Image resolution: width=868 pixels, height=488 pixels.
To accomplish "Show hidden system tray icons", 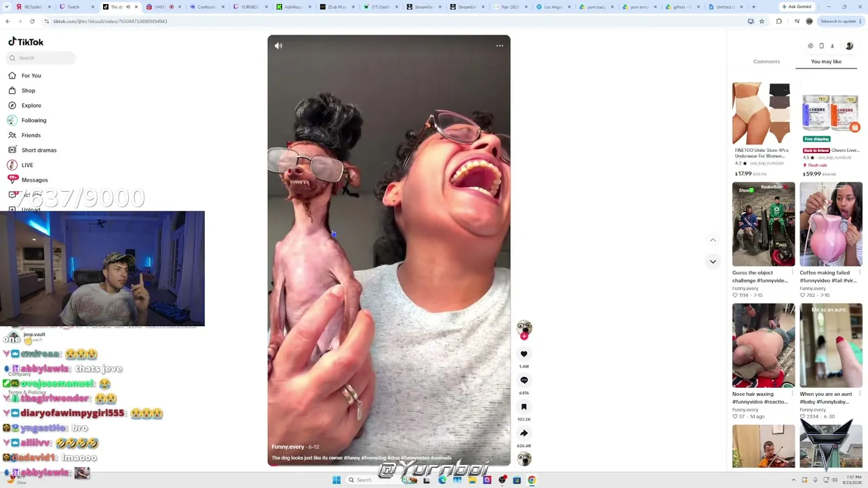I will [793, 480].
